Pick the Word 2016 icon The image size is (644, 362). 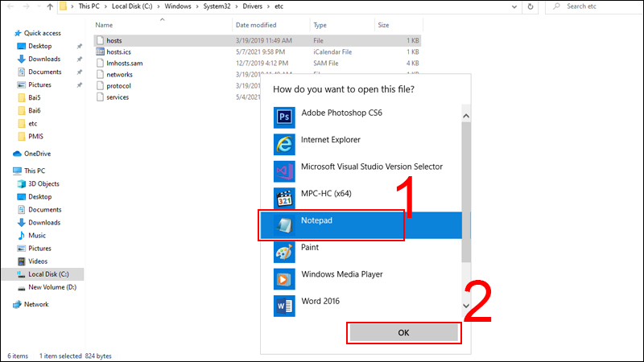(284, 306)
